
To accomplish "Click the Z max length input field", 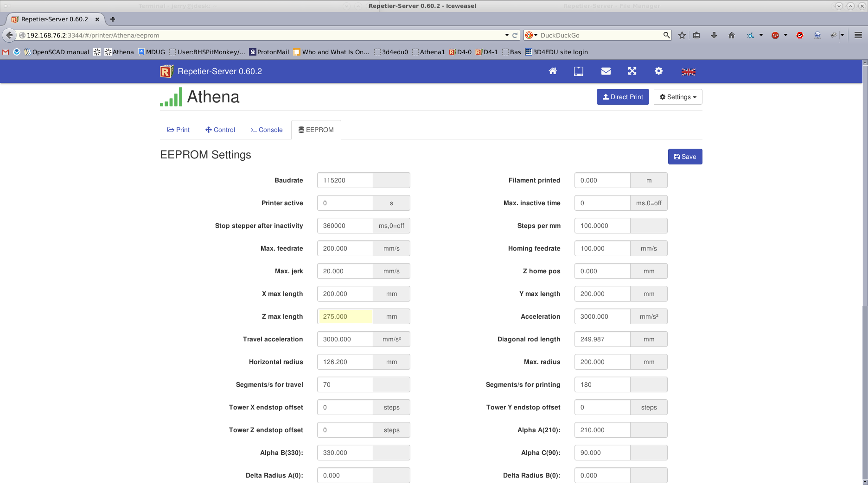I will (x=345, y=316).
